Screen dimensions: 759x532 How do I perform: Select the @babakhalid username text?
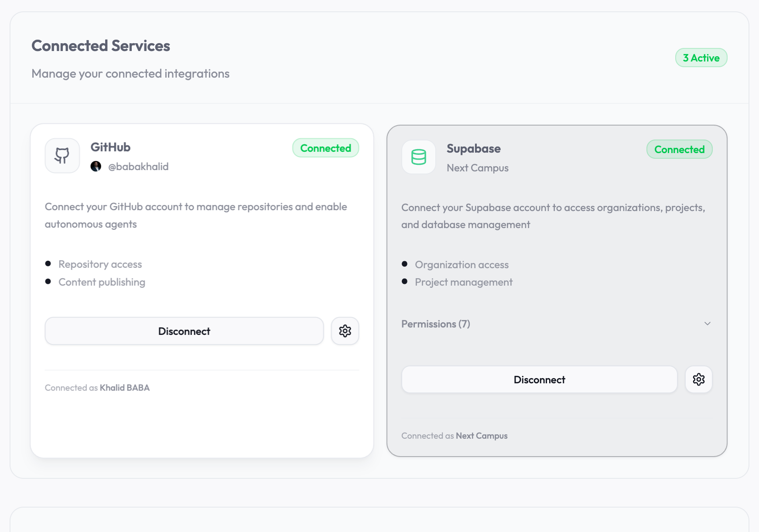(138, 167)
